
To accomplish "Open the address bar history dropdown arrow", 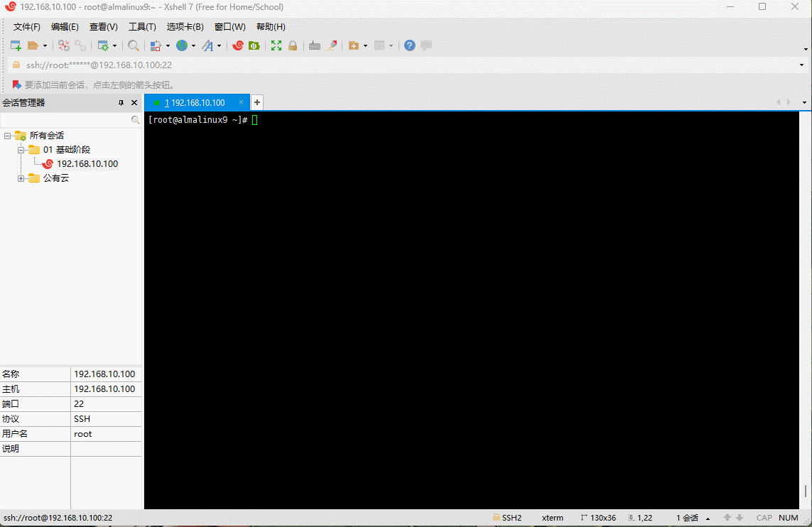I will (x=802, y=65).
